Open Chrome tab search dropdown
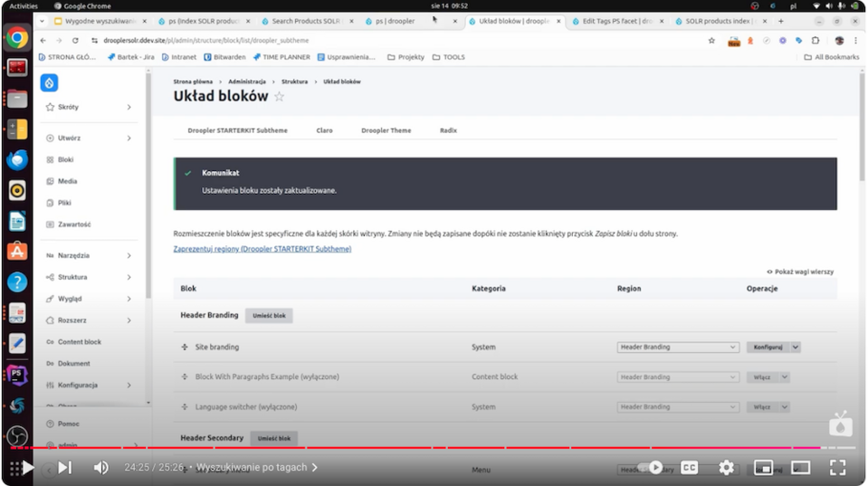 (x=42, y=21)
